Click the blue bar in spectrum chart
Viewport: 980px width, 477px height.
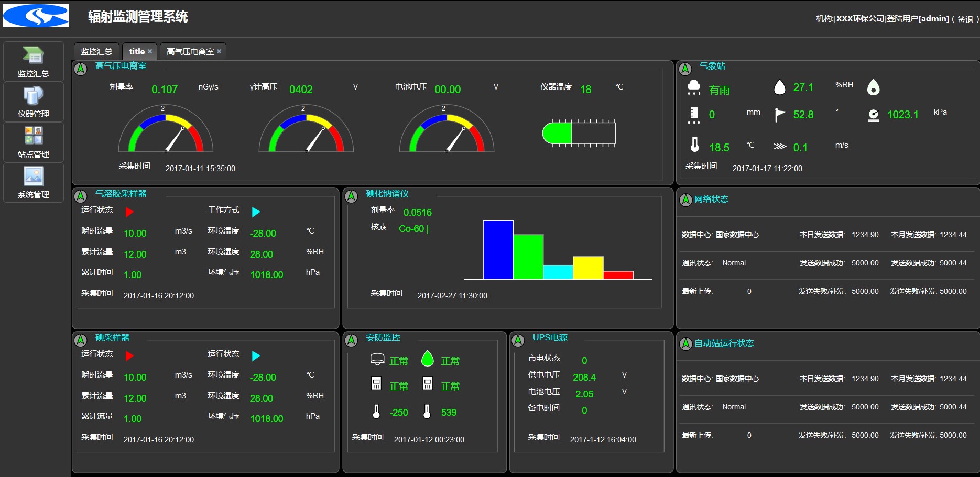pos(498,250)
